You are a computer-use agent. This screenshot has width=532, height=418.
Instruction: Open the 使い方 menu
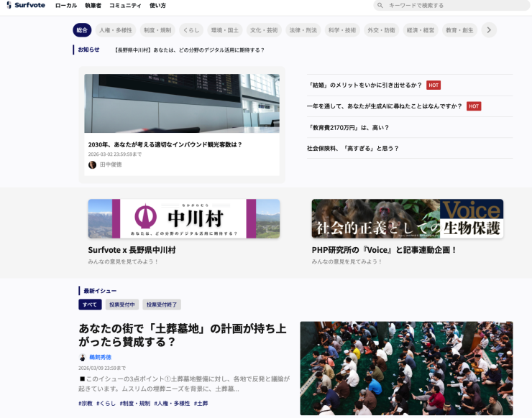click(x=157, y=6)
